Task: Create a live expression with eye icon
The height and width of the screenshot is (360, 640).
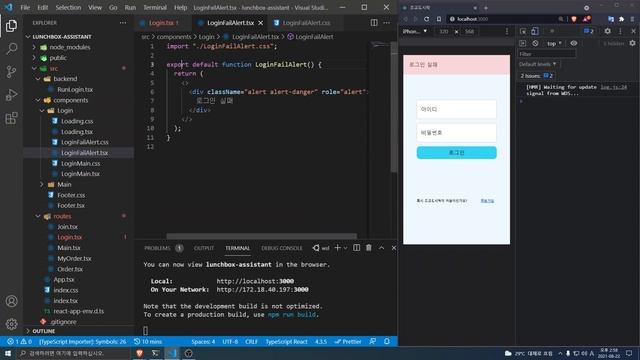Action: (573, 43)
